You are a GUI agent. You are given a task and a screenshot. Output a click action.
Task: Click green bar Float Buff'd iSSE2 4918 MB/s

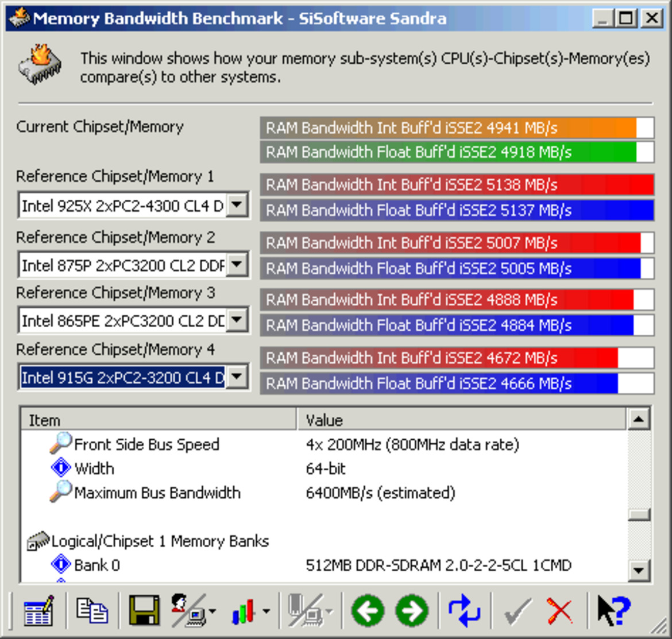(x=457, y=152)
